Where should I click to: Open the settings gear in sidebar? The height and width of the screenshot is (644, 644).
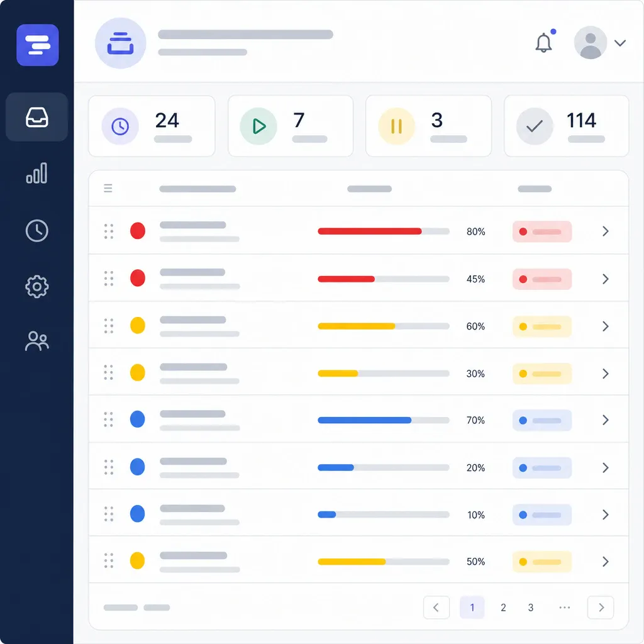point(37,286)
